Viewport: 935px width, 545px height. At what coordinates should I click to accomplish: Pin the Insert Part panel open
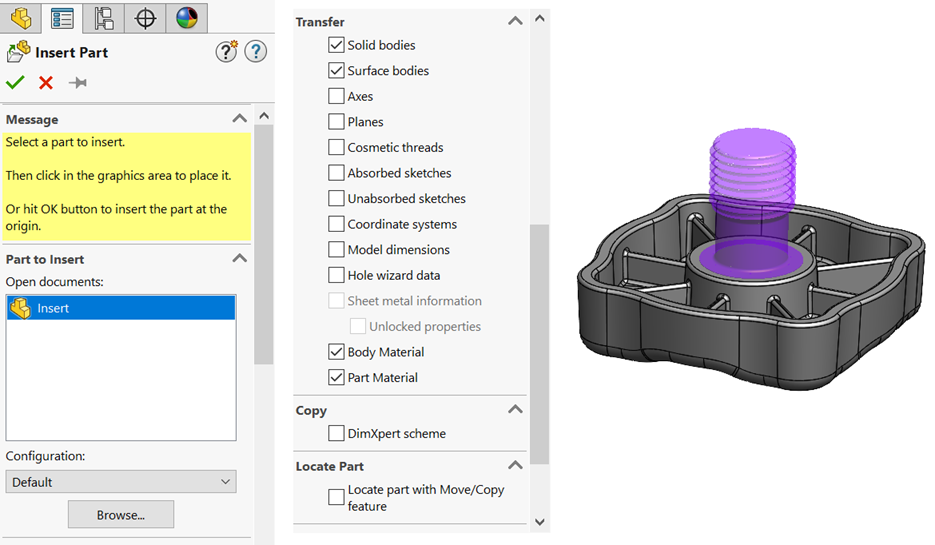[78, 82]
